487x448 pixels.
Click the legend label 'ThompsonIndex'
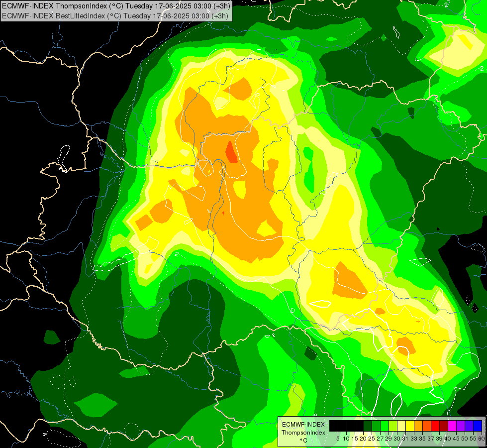[303, 433]
